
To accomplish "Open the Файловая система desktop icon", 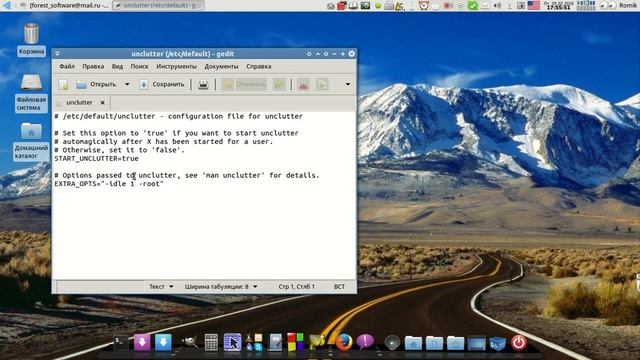I will 31,93.
